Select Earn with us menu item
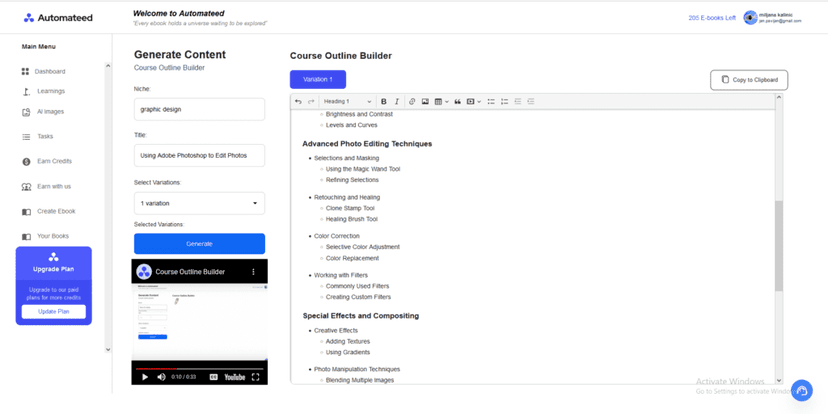Viewport: 828px width, 414px height. coord(46,186)
